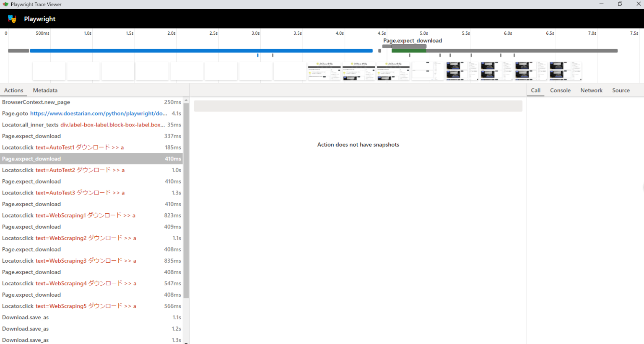The height and width of the screenshot is (344, 644).
Task: Select the Page.goto action entry
Action: click(15, 113)
